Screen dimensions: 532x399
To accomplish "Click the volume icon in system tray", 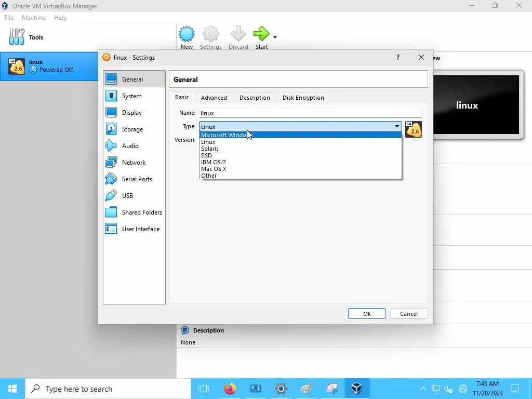I will coord(448,389).
